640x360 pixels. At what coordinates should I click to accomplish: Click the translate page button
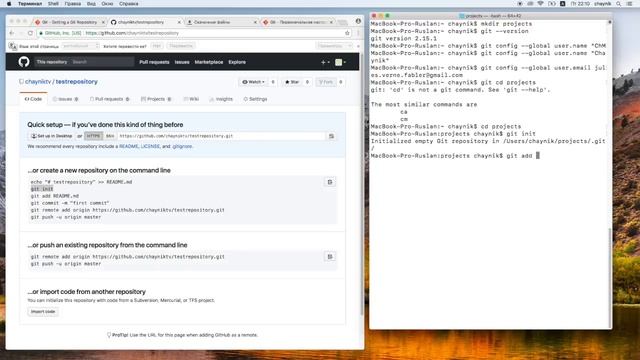coord(181,46)
